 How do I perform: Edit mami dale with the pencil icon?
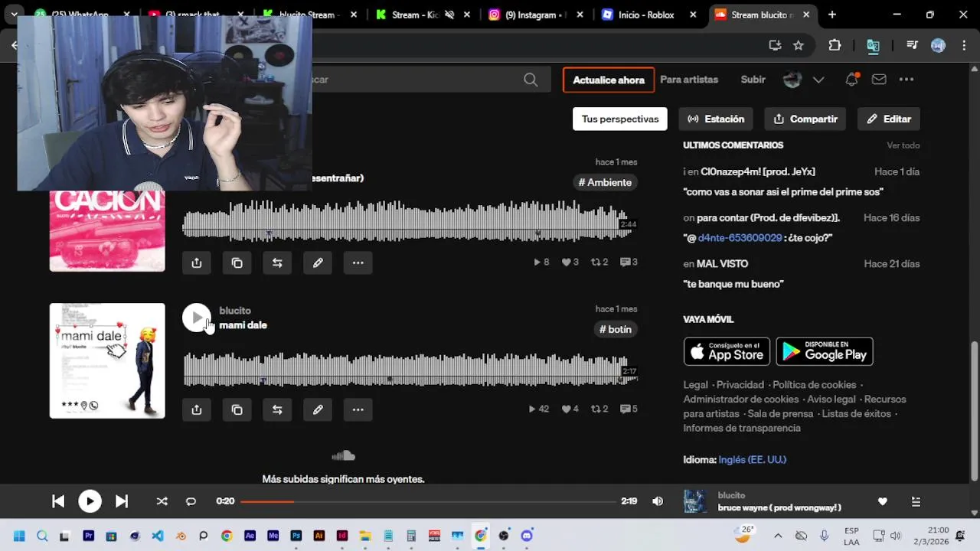click(318, 409)
